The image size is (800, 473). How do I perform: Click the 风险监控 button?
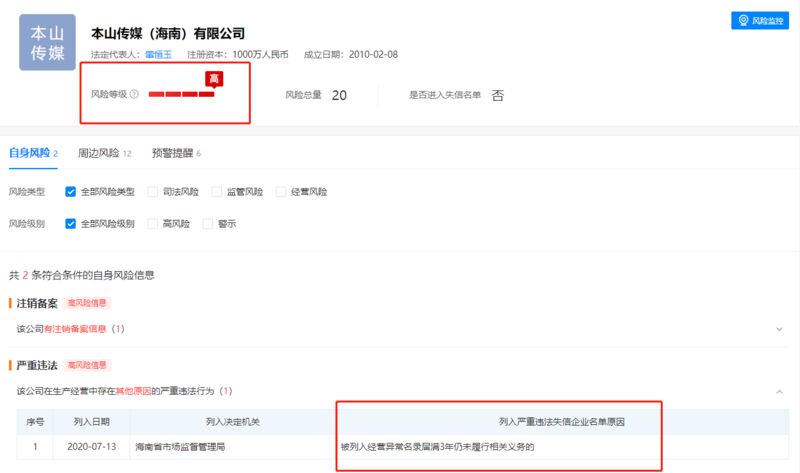click(x=760, y=20)
